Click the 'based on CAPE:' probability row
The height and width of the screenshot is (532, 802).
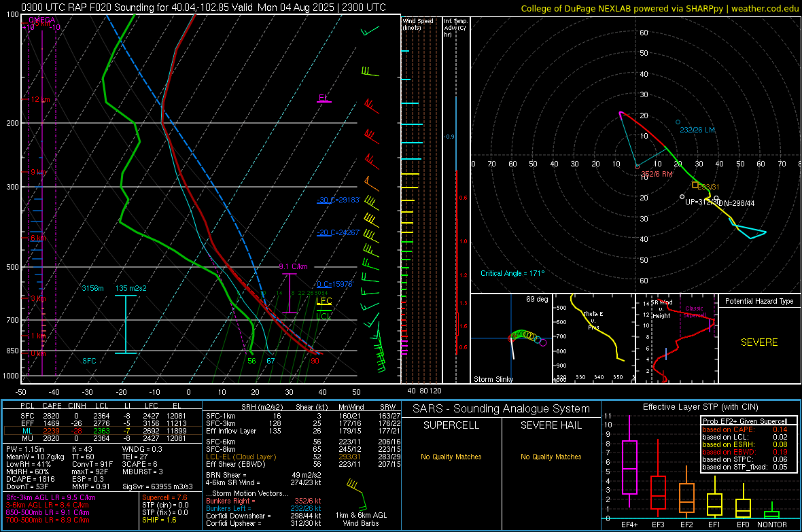click(x=745, y=429)
